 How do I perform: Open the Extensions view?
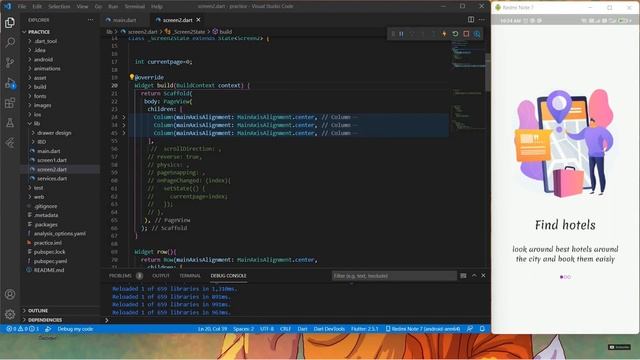[x=10, y=103]
